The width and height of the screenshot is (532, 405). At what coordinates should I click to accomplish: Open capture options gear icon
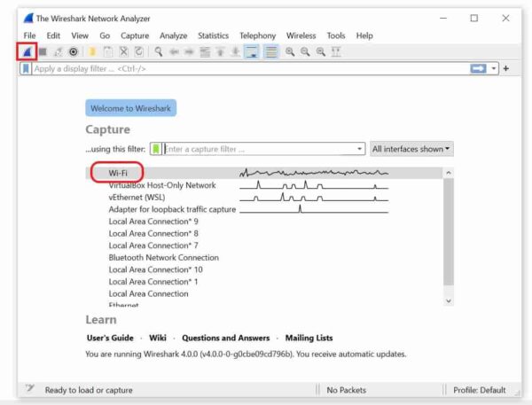coord(74,52)
